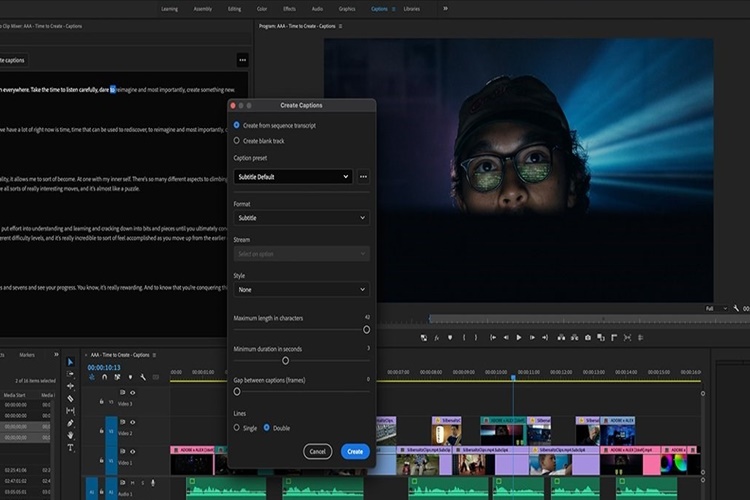Open the Stream dropdown
This screenshot has height=500, width=750.
(x=301, y=254)
